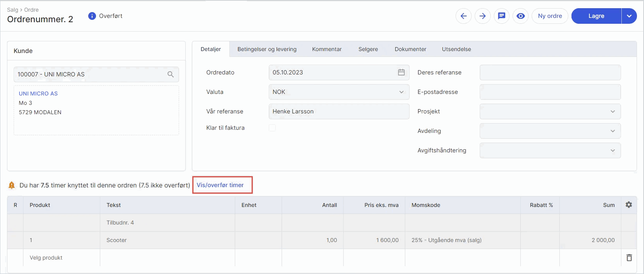Open the Valuta NOK dropdown

coord(339,92)
